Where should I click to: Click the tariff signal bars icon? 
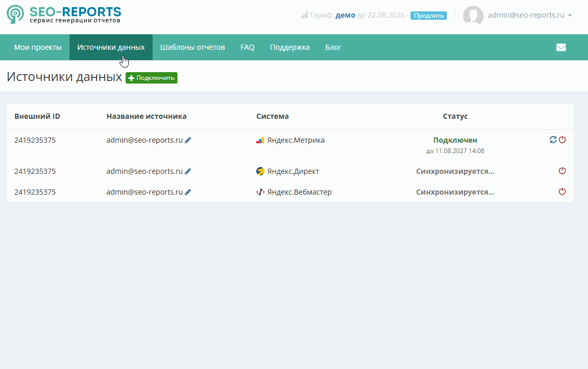click(304, 15)
